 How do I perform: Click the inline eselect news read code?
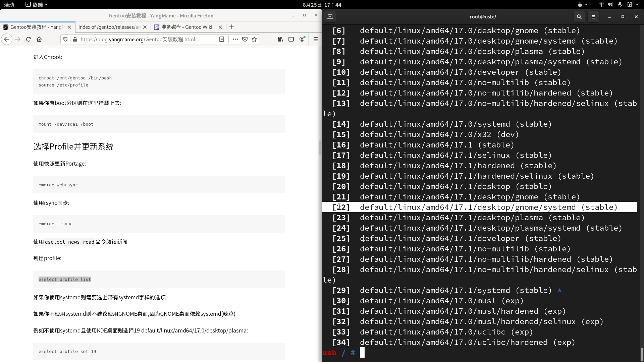(70, 242)
